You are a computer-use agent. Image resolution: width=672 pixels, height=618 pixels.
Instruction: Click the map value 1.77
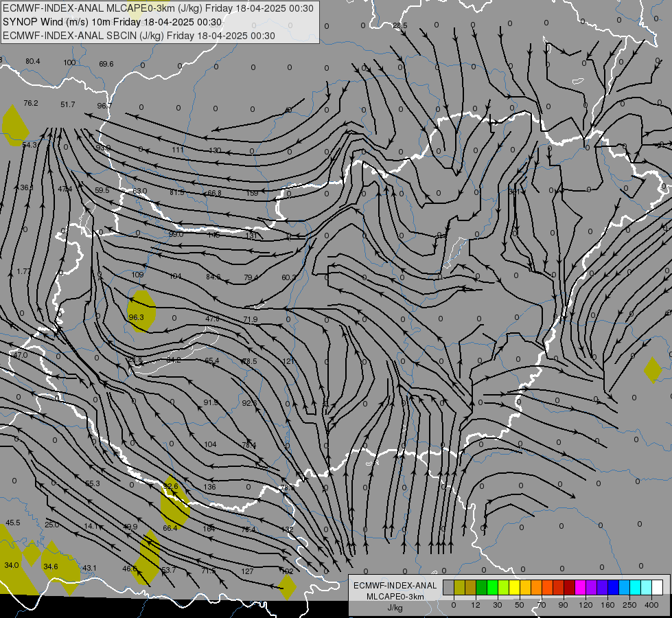pyautogui.click(x=23, y=271)
